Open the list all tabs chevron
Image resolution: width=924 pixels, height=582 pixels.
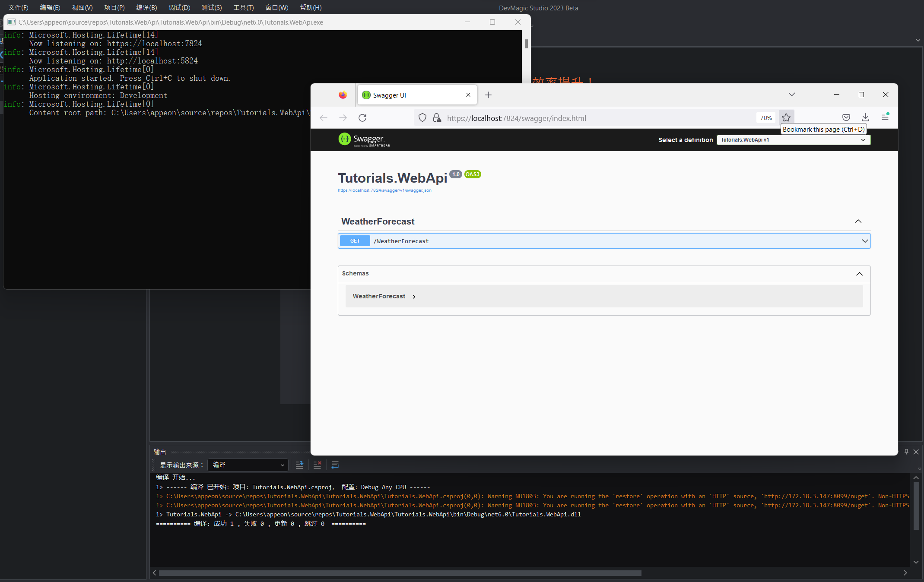[791, 95]
